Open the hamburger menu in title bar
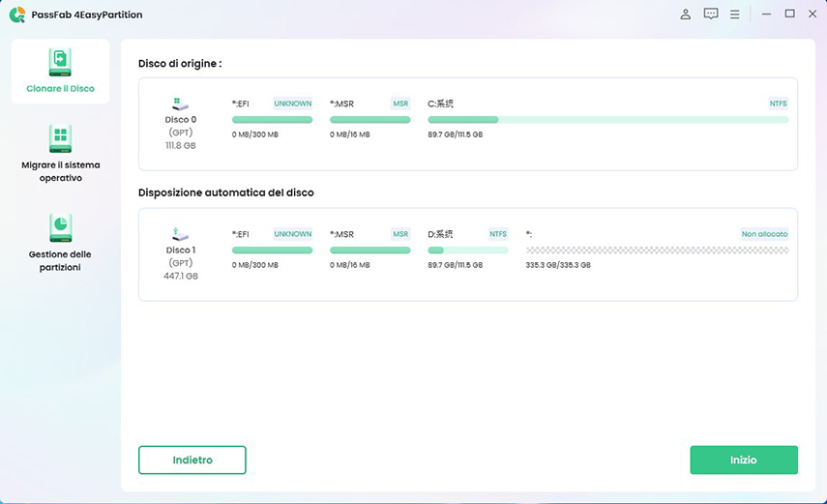 coord(735,15)
